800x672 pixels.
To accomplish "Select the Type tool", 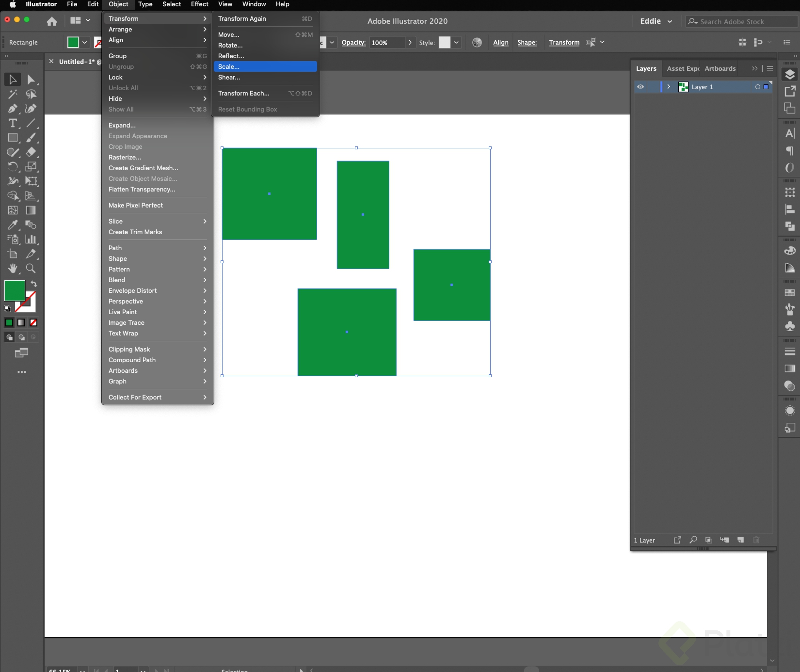I will coord(13,123).
